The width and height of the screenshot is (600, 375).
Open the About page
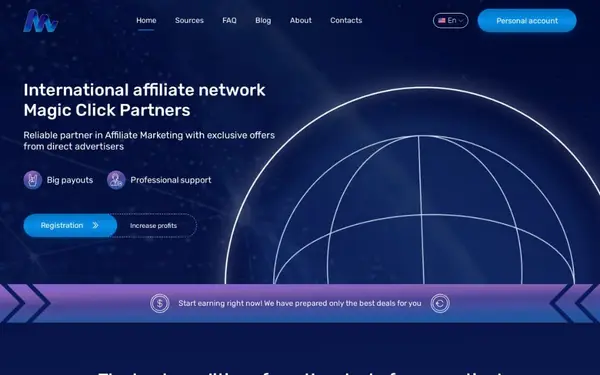click(x=301, y=21)
